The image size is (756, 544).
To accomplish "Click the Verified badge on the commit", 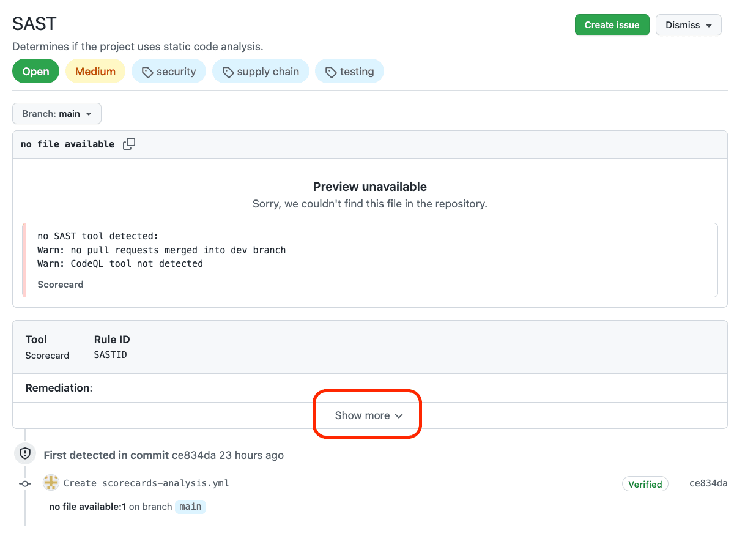I will pyautogui.click(x=645, y=484).
